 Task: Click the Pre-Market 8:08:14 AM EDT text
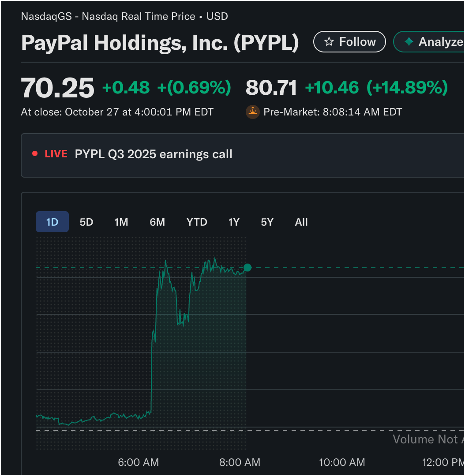pyautogui.click(x=333, y=112)
